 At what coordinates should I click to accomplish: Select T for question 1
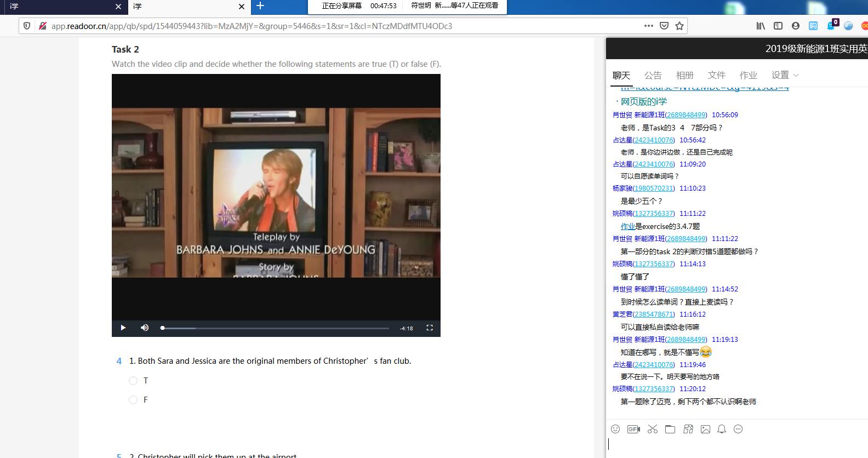[133, 380]
